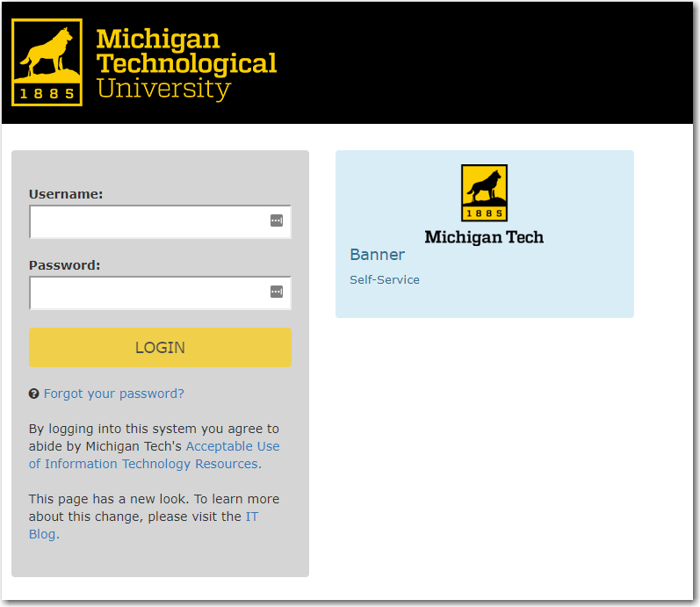The image size is (700, 607).
Task: Focus the Password input field
Action: pyautogui.click(x=160, y=293)
